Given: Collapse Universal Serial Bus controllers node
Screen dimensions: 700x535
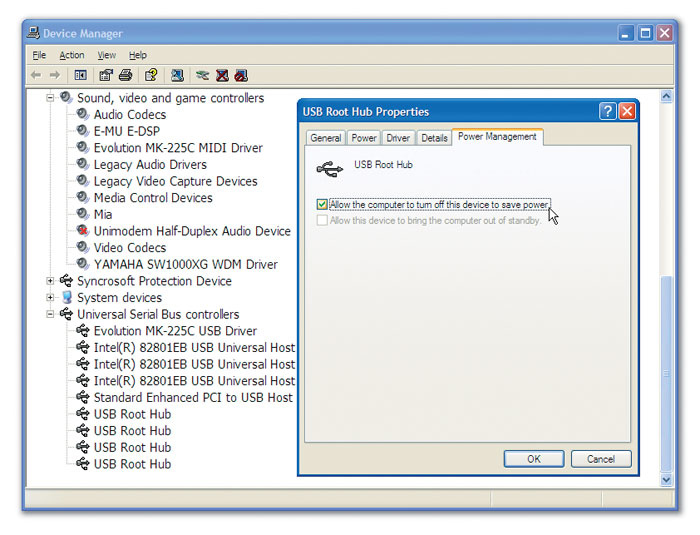Looking at the screenshot, I should pos(51,314).
